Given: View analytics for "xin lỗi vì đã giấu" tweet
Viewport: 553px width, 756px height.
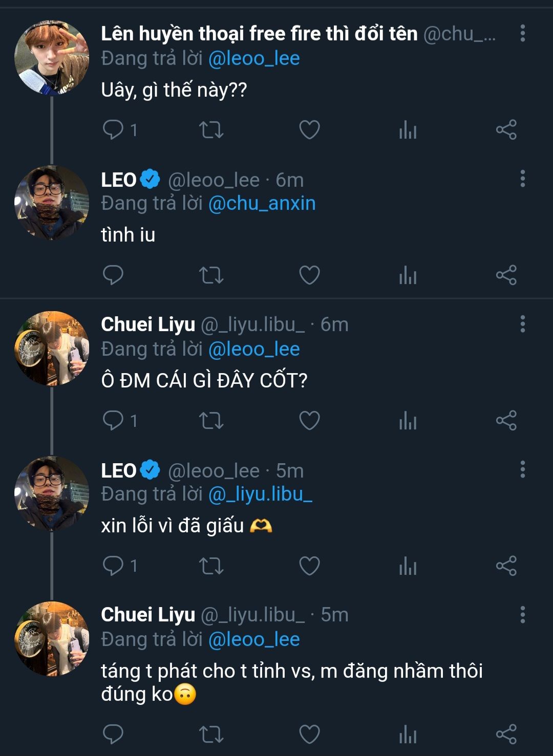Looking at the screenshot, I should pyautogui.click(x=408, y=566).
